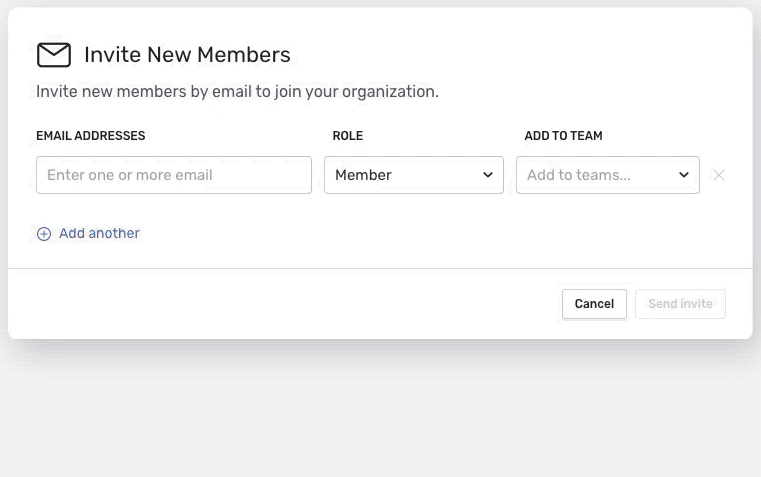Click the dimmed backdrop below the dialog
Screen dimensions: 761x477
point(380,410)
